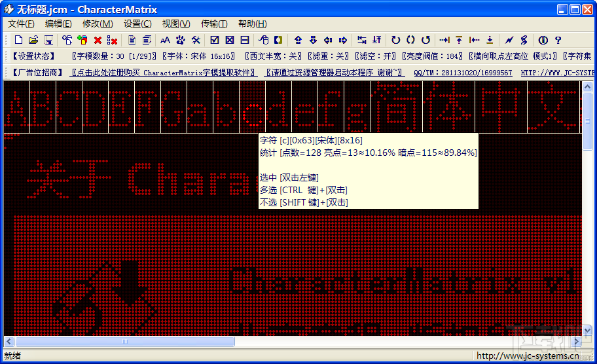This screenshot has height=364, width=597.
Task: Click the paw print icon
Action: [181, 40]
